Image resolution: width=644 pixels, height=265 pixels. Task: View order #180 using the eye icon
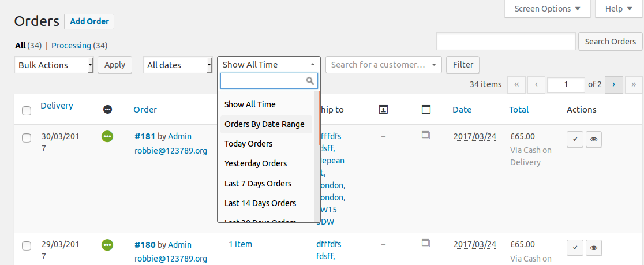click(594, 247)
